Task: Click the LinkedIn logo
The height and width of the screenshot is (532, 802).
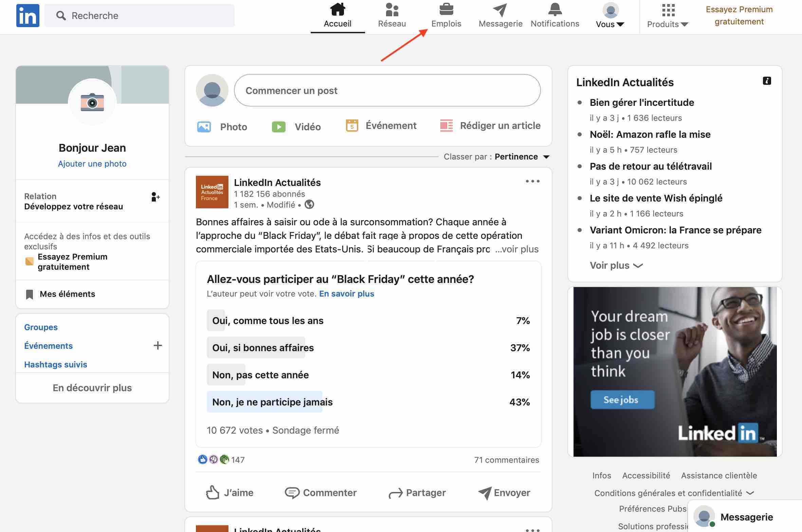Action: coord(28,15)
